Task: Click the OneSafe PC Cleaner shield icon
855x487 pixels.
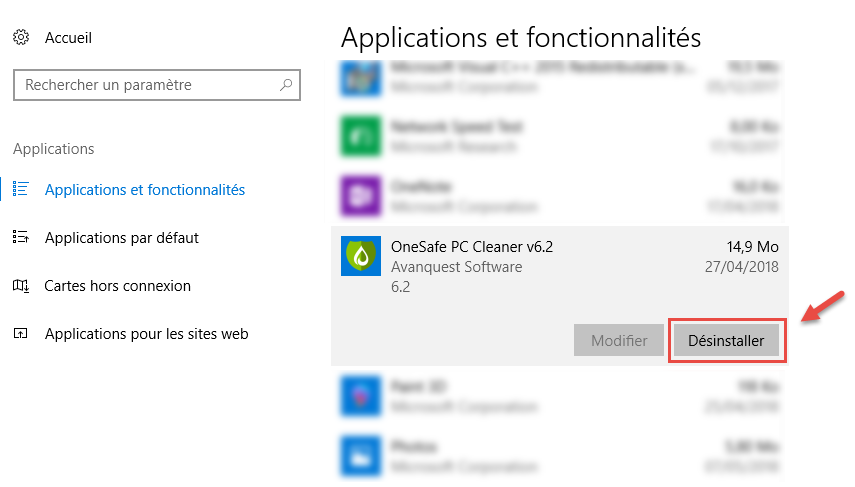Action: click(x=360, y=258)
